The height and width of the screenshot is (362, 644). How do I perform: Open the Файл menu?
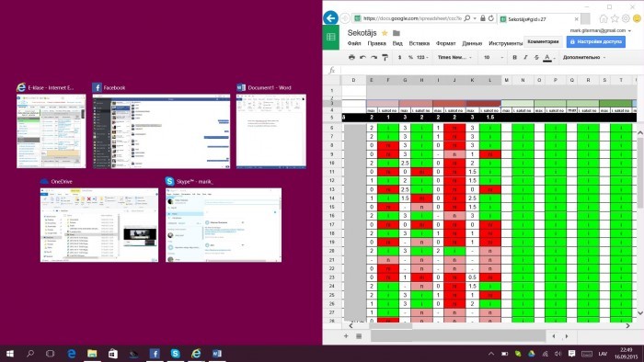(x=354, y=43)
